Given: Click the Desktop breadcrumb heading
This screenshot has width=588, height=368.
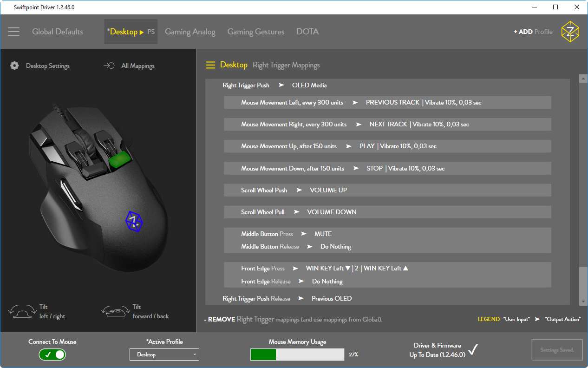Looking at the screenshot, I should [x=234, y=65].
